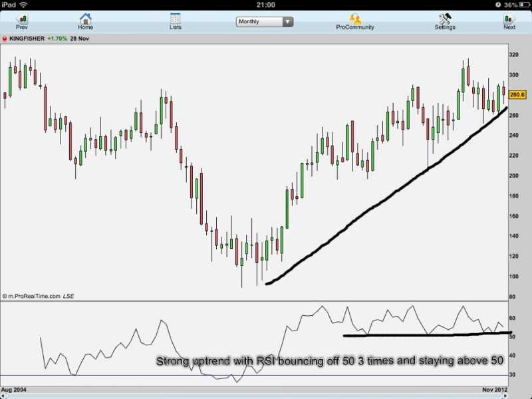
Task: Click the Aug 2004 start date label
Action: coord(14,389)
